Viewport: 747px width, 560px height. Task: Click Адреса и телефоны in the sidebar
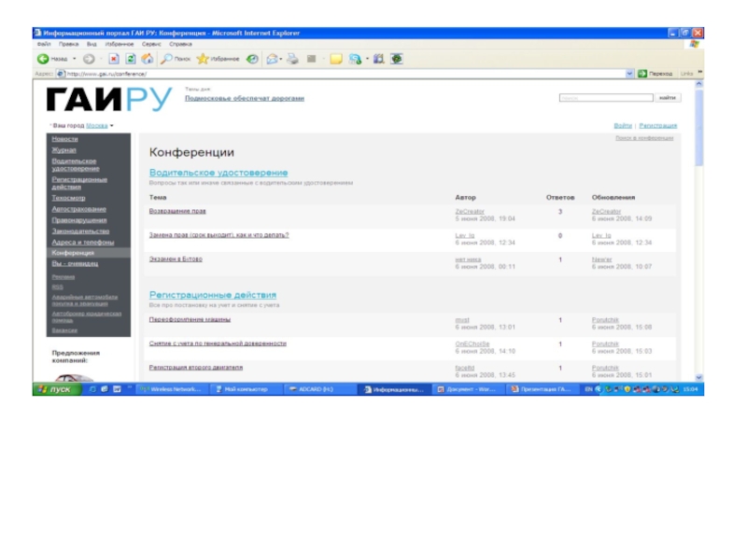(83, 242)
